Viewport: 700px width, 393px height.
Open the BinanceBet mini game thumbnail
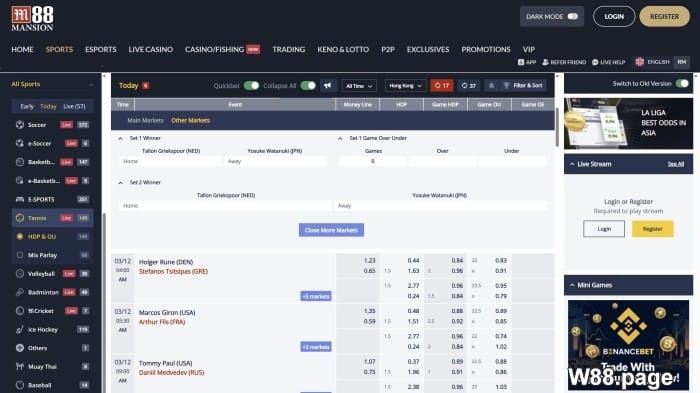(628, 345)
